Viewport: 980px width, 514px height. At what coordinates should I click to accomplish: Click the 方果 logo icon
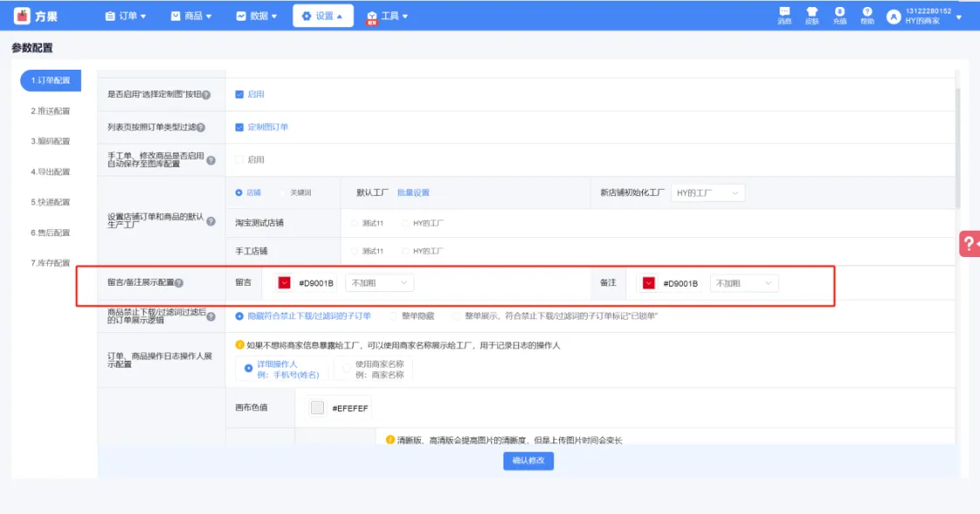pos(23,16)
